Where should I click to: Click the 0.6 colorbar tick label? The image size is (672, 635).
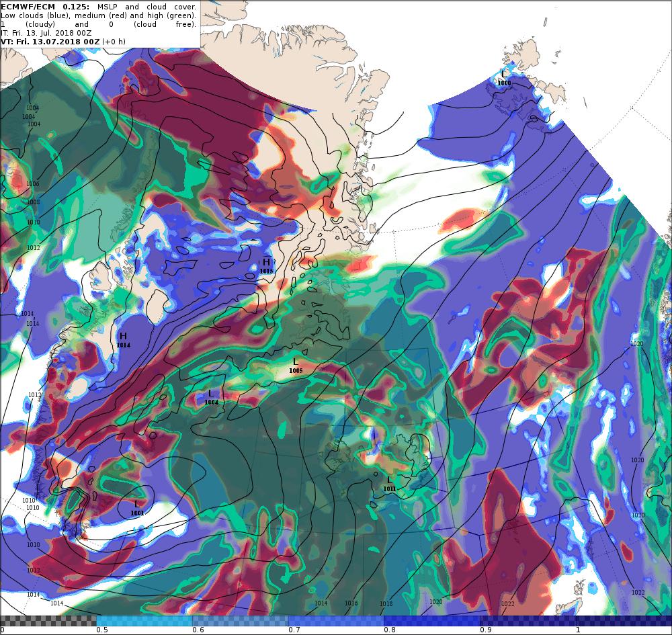pyautogui.click(x=198, y=630)
